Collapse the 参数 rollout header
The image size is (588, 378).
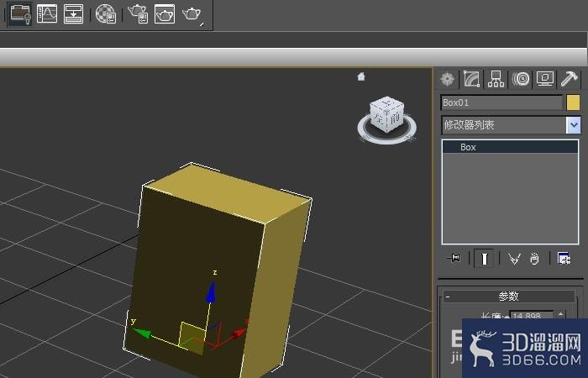(x=509, y=297)
